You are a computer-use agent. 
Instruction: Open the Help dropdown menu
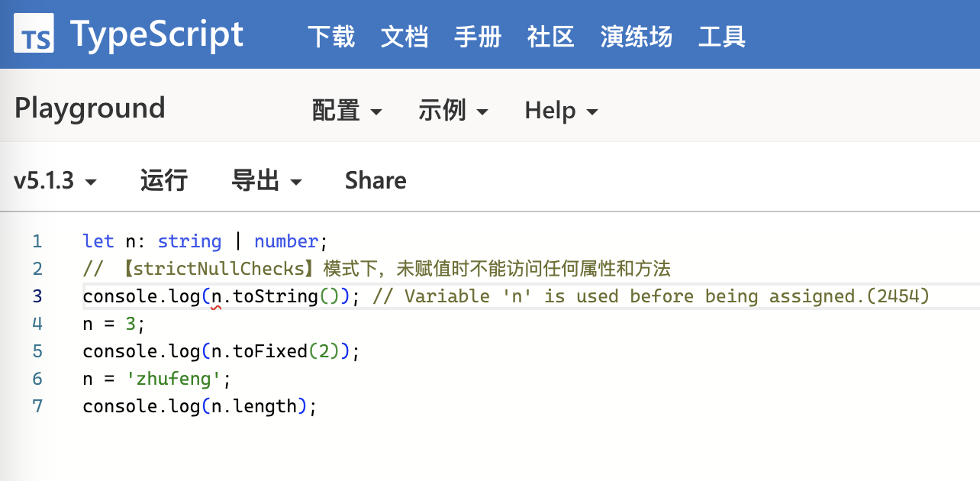561,111
